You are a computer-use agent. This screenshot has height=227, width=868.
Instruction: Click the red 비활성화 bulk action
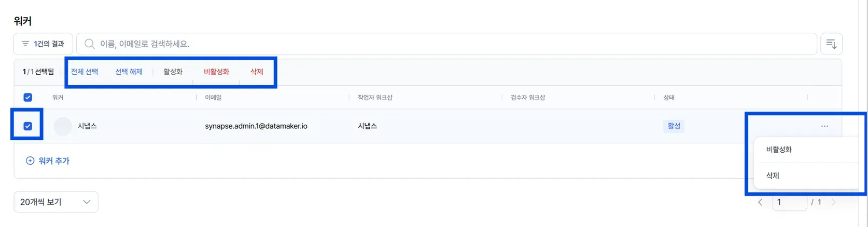[x=216, y=72]
